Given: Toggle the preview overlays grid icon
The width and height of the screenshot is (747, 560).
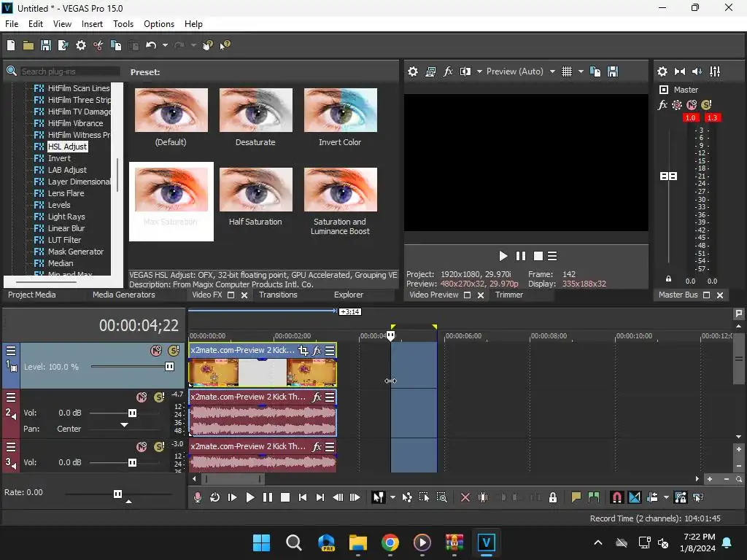Looking at the screenshot, I should point(566,71).
